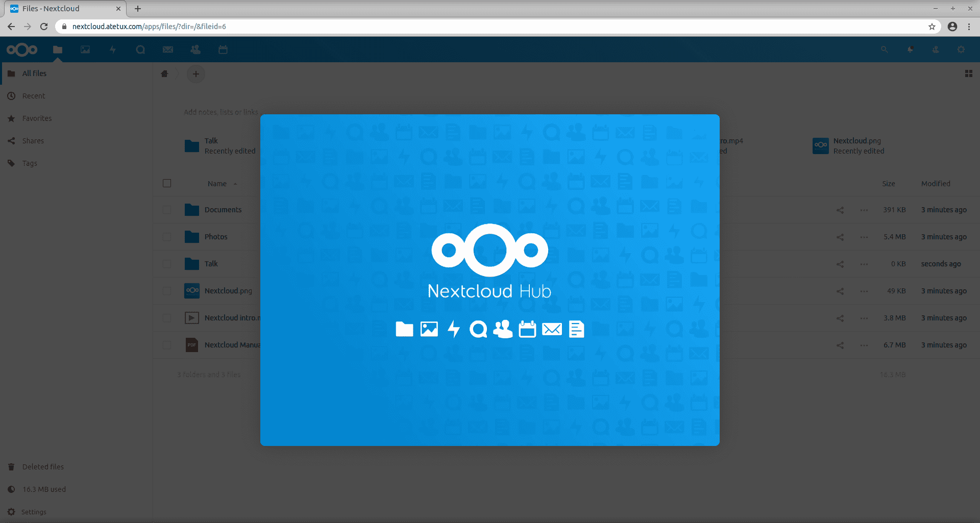Select the Photos folder checkbox
The height and width of the screenshot is (523, 980).
[x=167, y=237]
